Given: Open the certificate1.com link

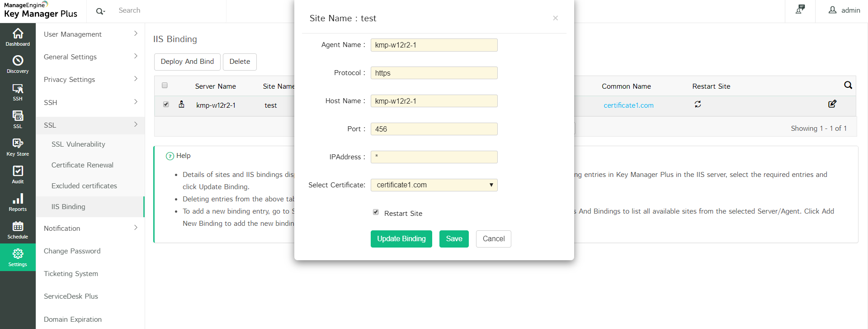Looking at the screenshot, I should pos(628,105).
